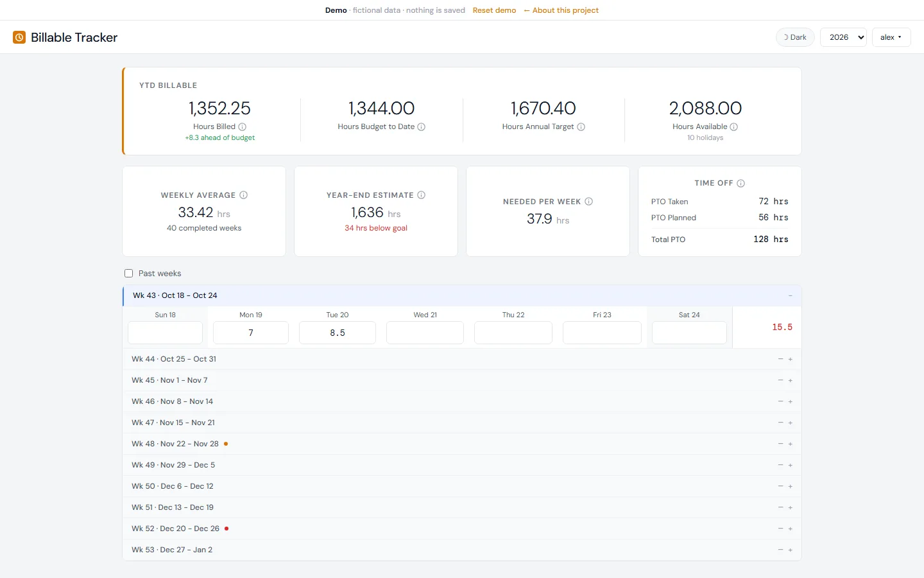924x578 pixels.
Task: Switch to Dark theme
Action: click(x=795, y=37)
